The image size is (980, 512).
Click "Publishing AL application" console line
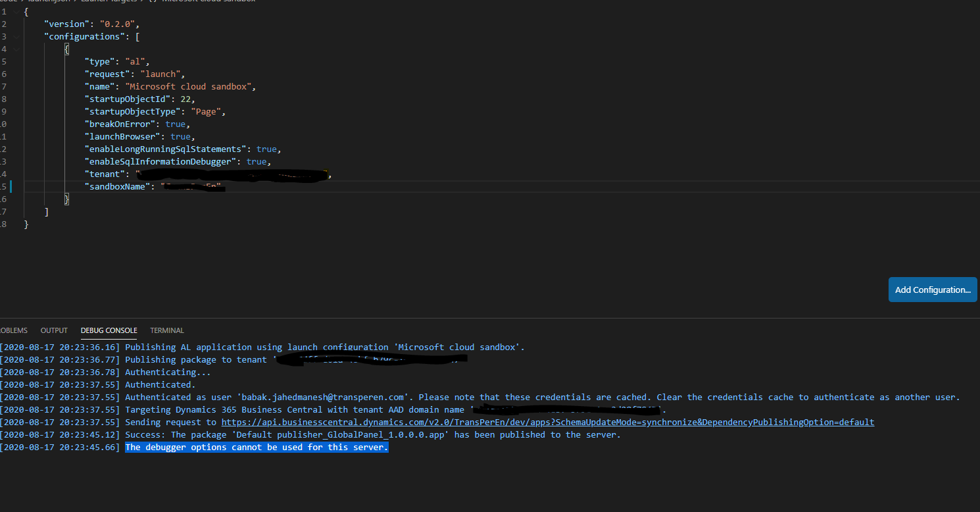coord(325,347)
